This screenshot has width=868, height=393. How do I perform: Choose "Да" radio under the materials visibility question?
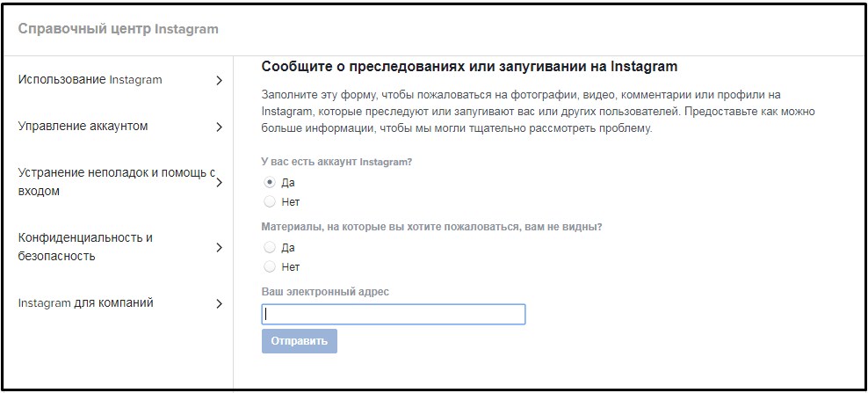click(x=269, y=248)
